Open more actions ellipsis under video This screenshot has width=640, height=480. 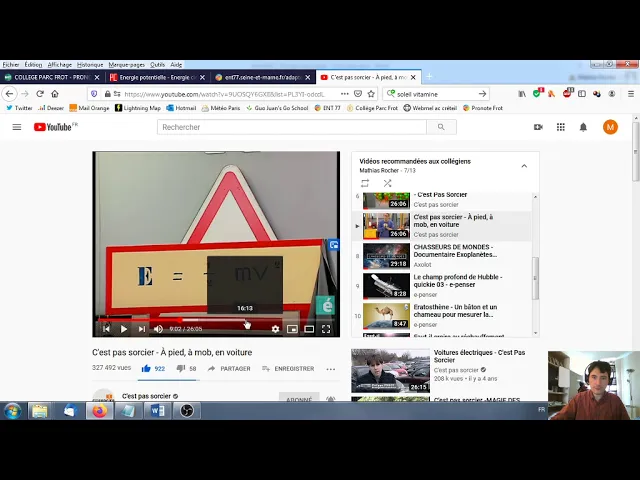331,369
